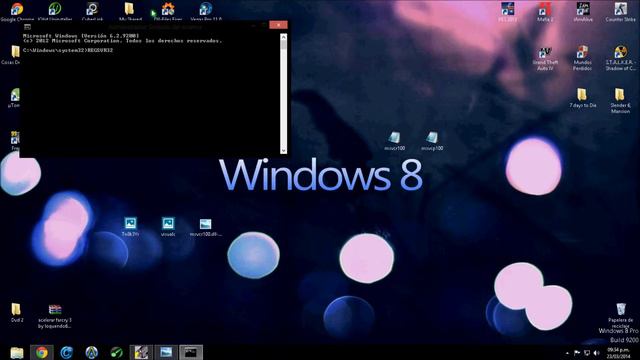Launch Counter Strike shortcut
Viewport: 640px width, 360px height.
[x=620, y=11]
